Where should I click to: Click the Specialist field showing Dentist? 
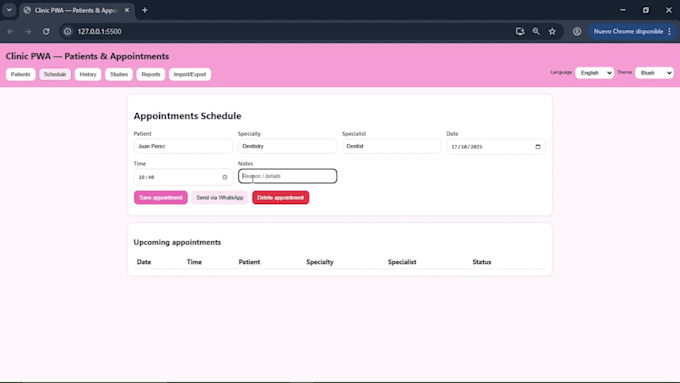(392, 146)
